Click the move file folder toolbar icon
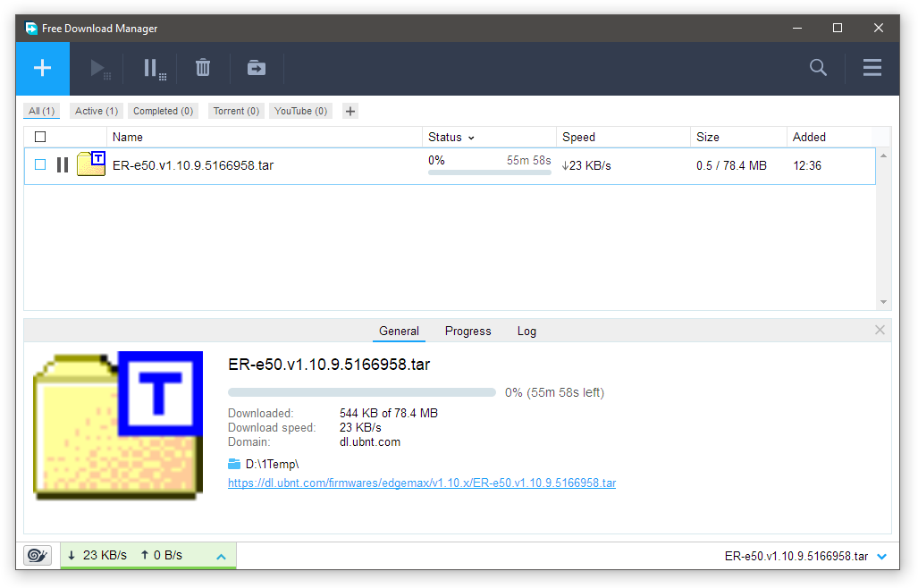This screenshot has height=588, width=918. click(257, 68)
